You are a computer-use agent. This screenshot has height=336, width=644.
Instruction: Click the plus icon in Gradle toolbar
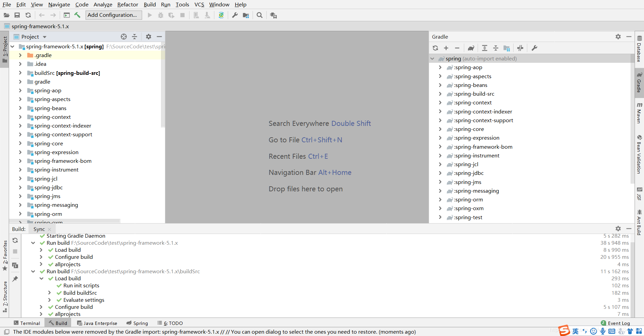pyautogui.click(x=446, y=48)
